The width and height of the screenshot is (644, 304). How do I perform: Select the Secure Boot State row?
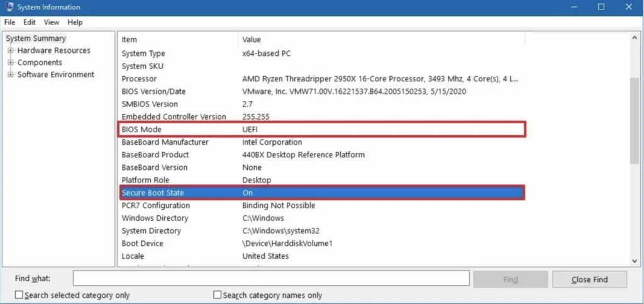(x=323, y=193)
